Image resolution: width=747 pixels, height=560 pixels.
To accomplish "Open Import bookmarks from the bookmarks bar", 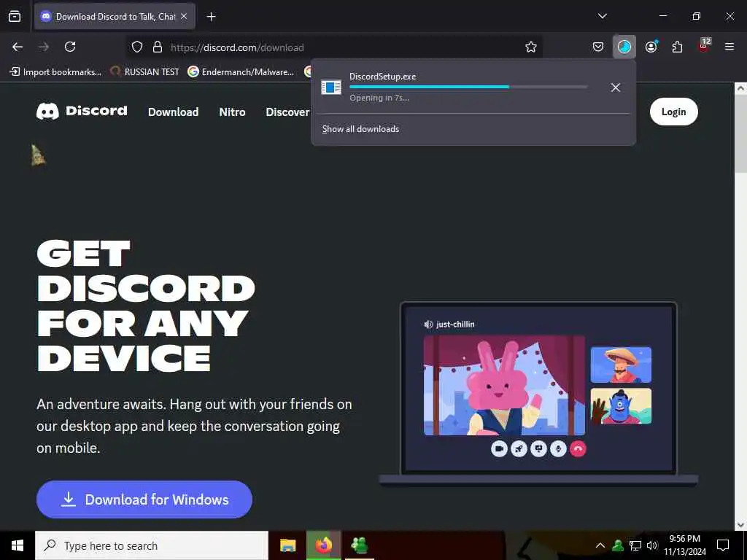I will tap(55, 72).
